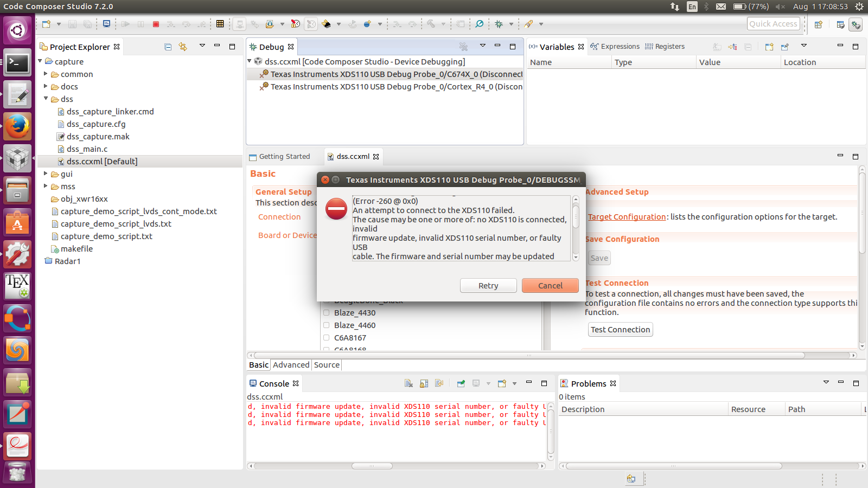Click the Test Connection button
This screenshot has height=488, width=868.
[x=621, y=330]
